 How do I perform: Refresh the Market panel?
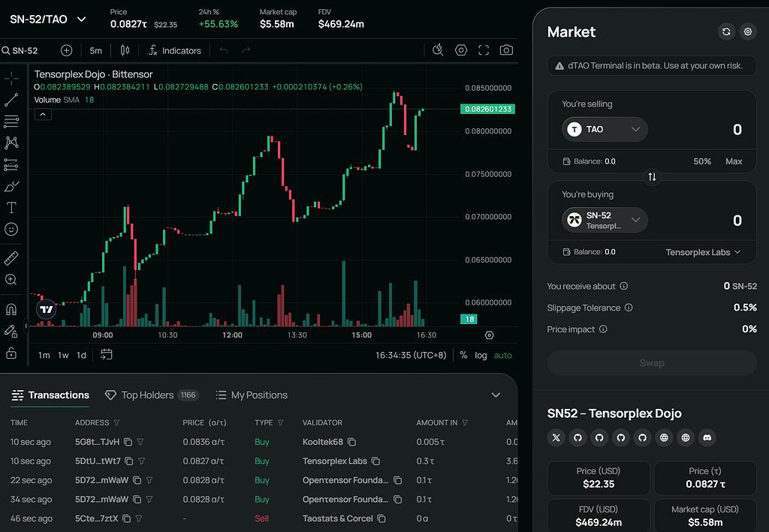click(x=726, y=32)
